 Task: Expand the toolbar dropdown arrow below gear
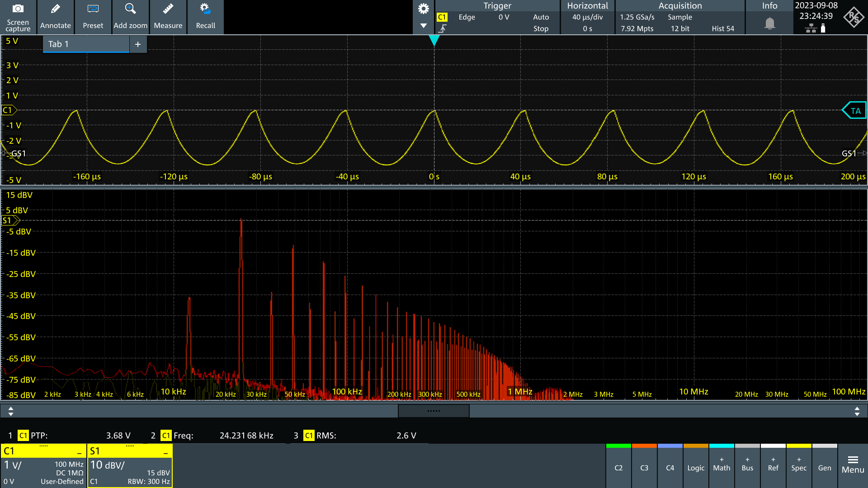coord(424,26)
